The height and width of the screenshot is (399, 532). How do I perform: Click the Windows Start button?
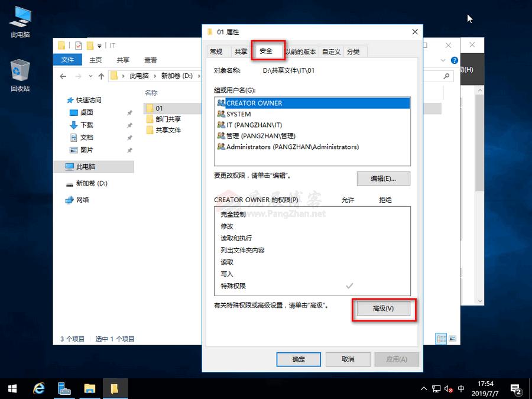[11, 388]
